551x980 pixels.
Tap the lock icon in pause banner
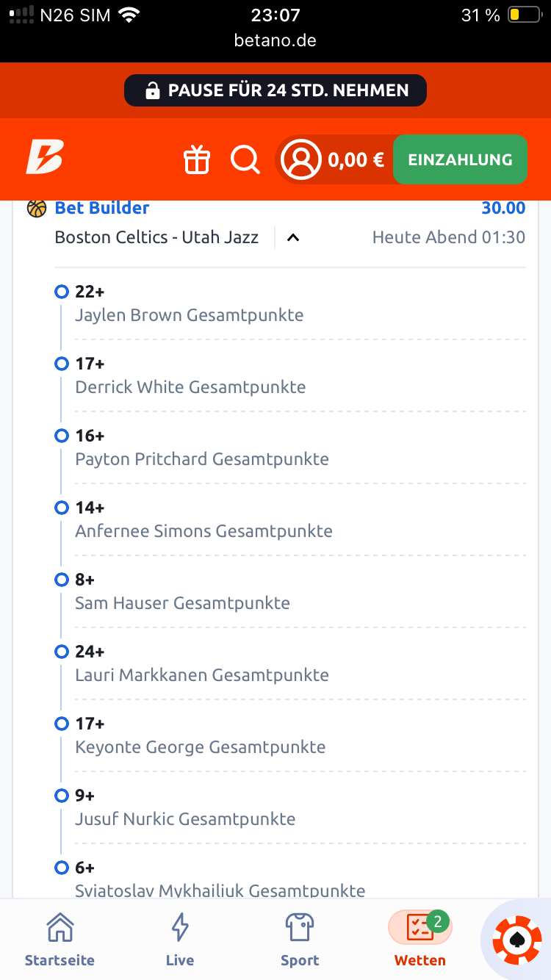tap(153, 91)
